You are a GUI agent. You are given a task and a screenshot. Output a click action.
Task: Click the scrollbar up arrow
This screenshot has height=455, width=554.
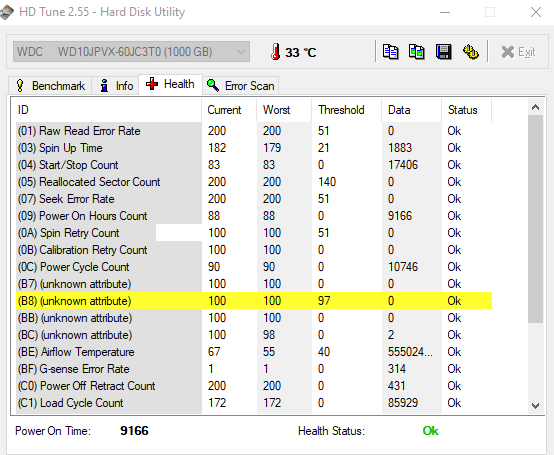(535, 107)
